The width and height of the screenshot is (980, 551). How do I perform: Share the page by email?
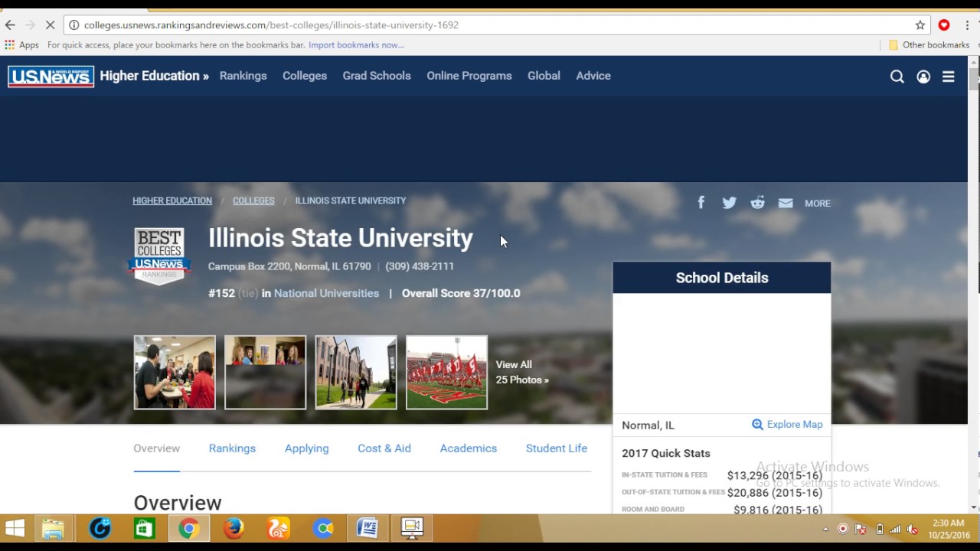click(786, 203)
